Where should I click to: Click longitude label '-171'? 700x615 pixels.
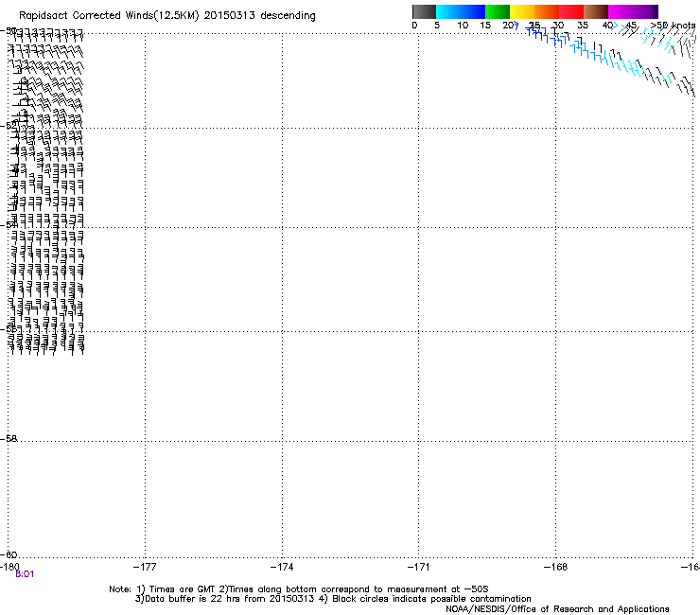[x=419, y=567]
